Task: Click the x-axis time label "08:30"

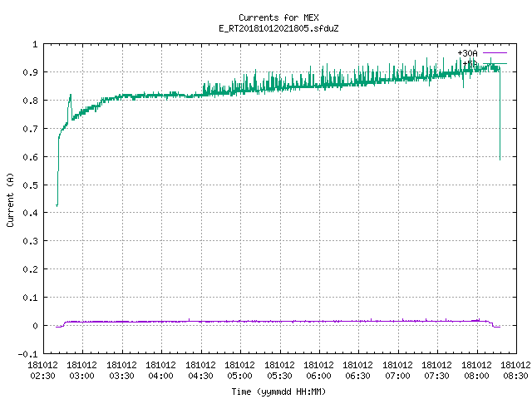Action: [515, 376]
